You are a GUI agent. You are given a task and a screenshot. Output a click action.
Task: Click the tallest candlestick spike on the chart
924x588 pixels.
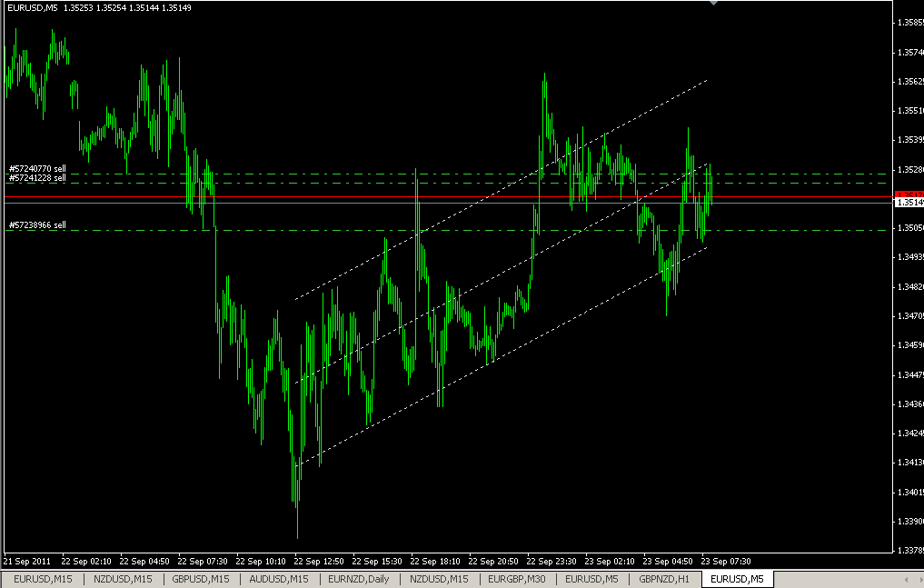tap(543, 82)
